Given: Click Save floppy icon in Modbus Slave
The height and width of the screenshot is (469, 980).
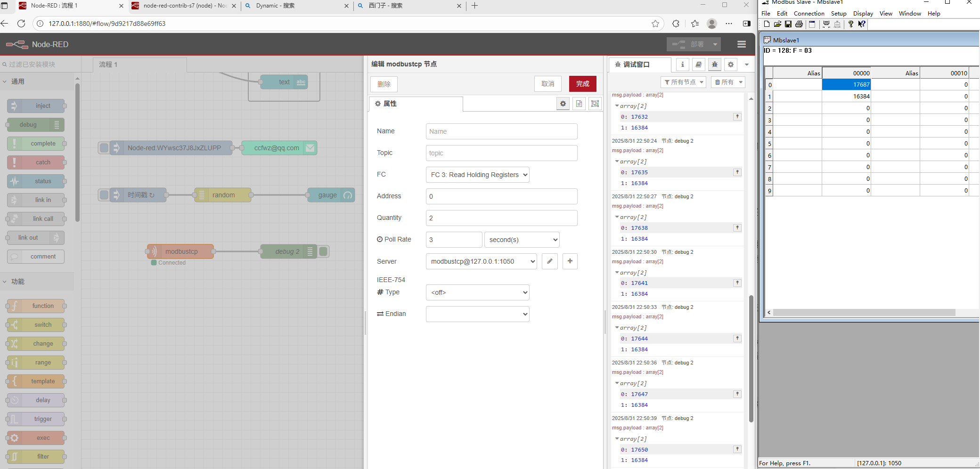Looking at the screenshot, I should coord(788,24).
